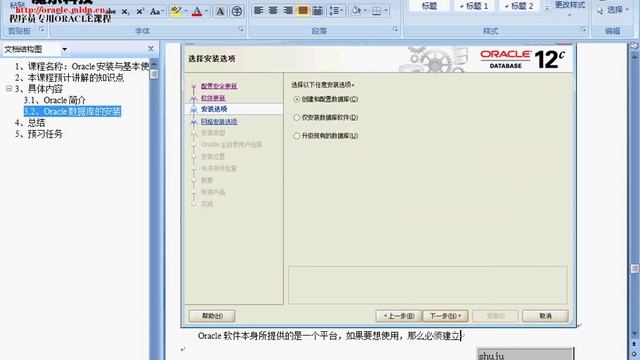The width and height of the screenshot is (640, 360).
Task: Apply the 标题 1 style
Action: (474, 6)
